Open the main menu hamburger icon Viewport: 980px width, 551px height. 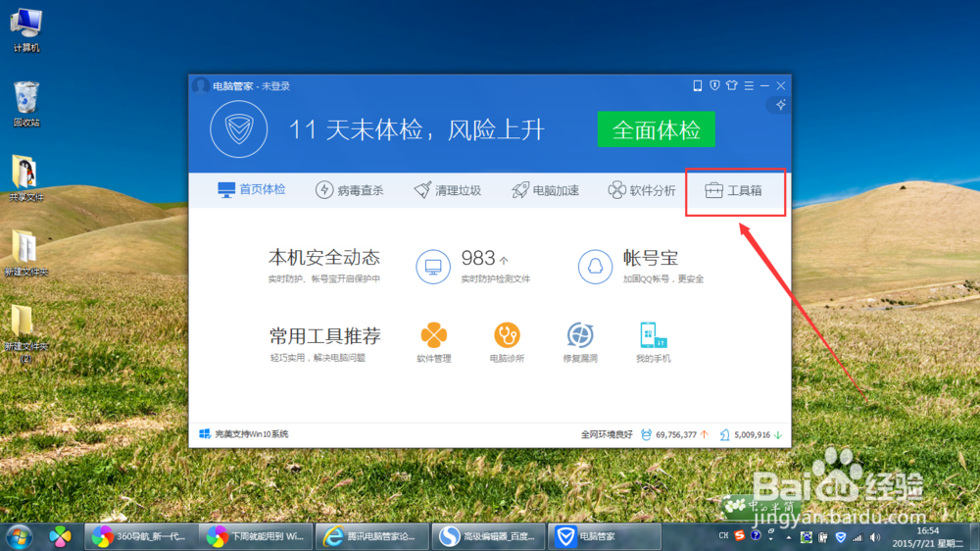tap(749, 85)
